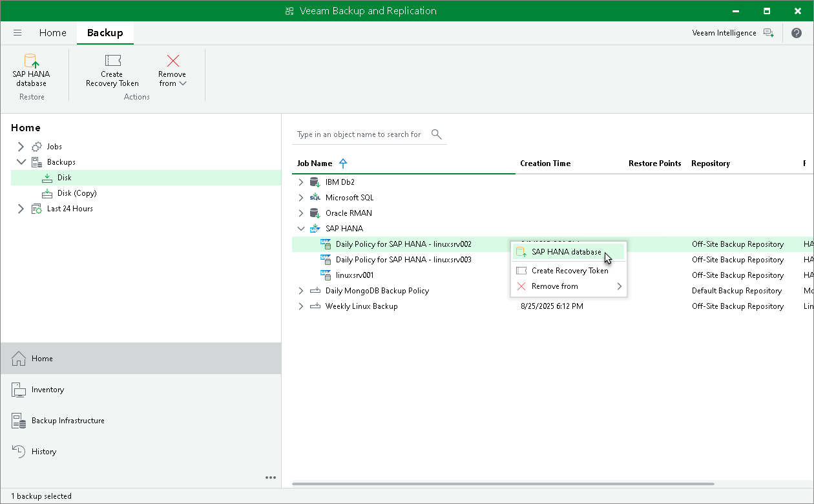The height and width of the screenshot is (504, 814).
Task: Click Off-Site Repository for Weekly Linux Backup
Action: pyautogui.click(x=738, y=306)
